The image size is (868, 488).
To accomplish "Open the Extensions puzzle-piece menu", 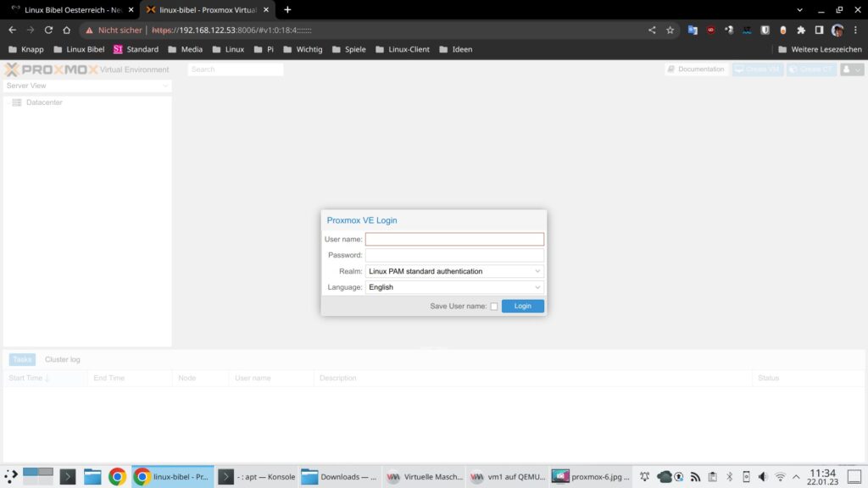I will (801, 30).
